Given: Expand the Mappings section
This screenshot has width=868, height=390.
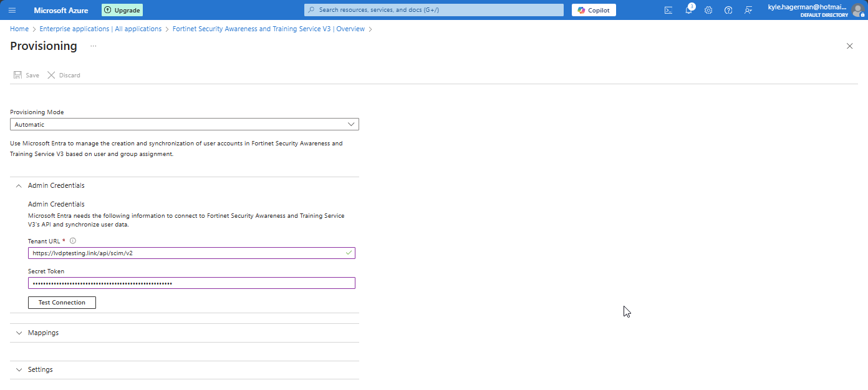Looking at the screenshot, I should tap(185, 333).
